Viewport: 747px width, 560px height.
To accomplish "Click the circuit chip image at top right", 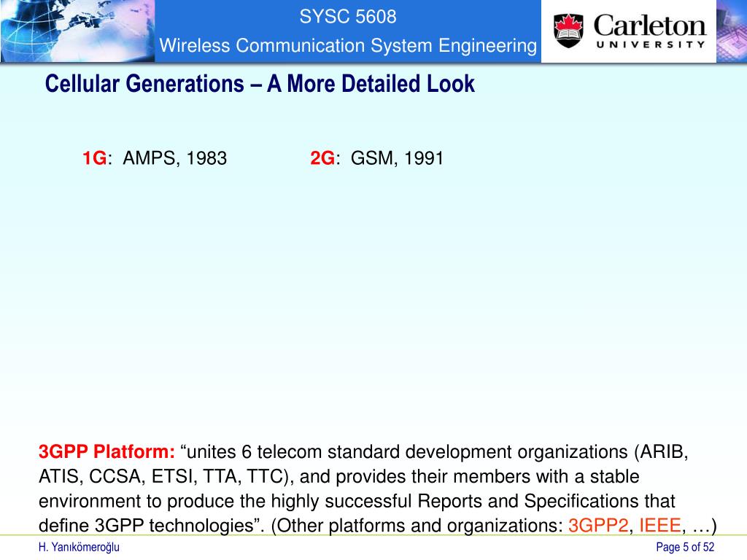I will tap(731, 31).
